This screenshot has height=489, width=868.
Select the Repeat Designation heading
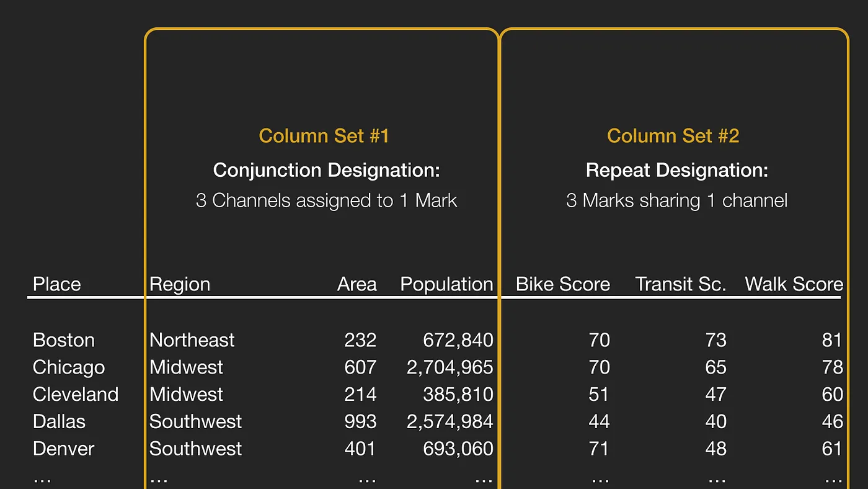676,170
